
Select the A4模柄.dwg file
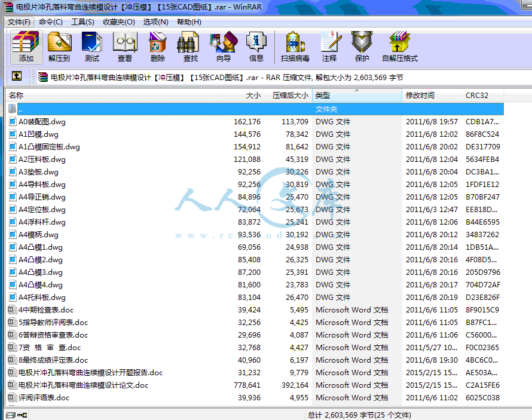(38, 235)
